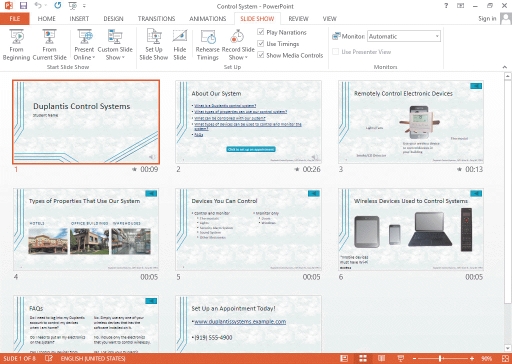
Task: Click the PowerPoint application icon
Action: (x=8, y=6)
